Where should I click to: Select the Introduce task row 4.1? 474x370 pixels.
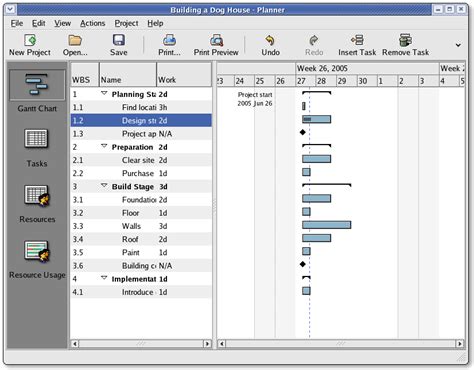click(x=141, y=292)
